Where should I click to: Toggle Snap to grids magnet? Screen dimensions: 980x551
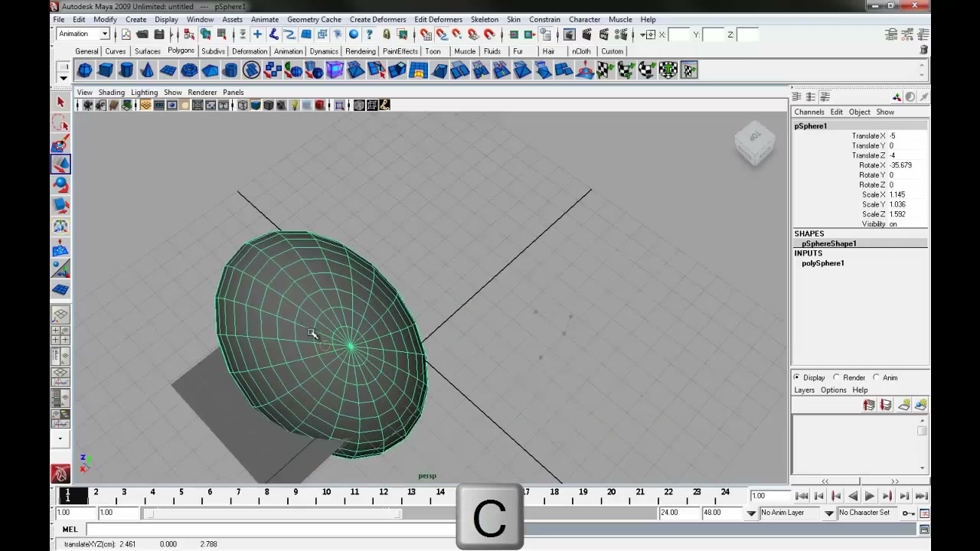pos(426,34)
